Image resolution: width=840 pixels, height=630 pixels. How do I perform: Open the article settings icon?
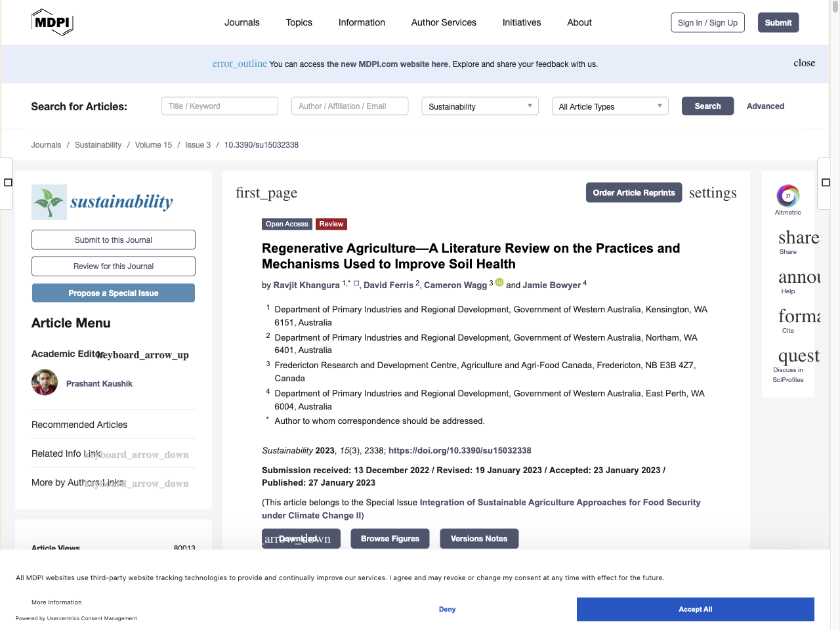tap(712, 193)
